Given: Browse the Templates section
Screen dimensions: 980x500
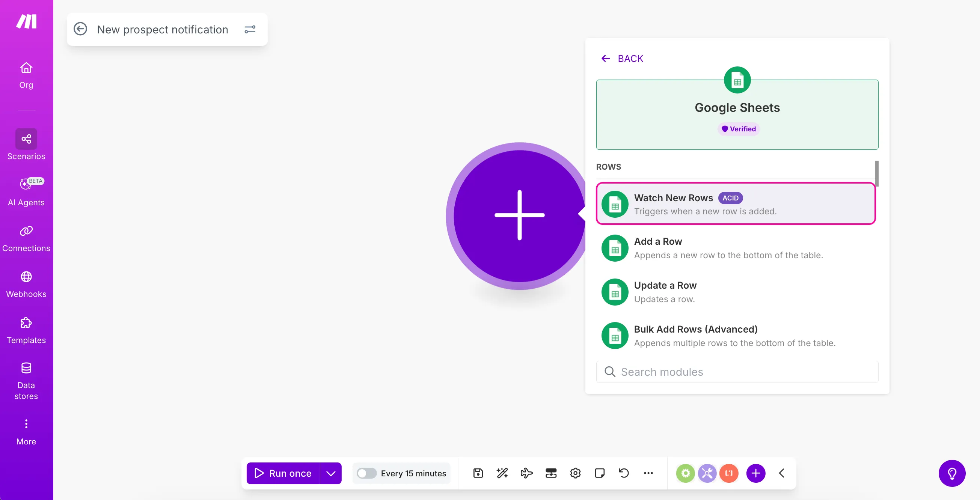Looking at the screenshot, I should pyautogui.click(x=26, y=330).
